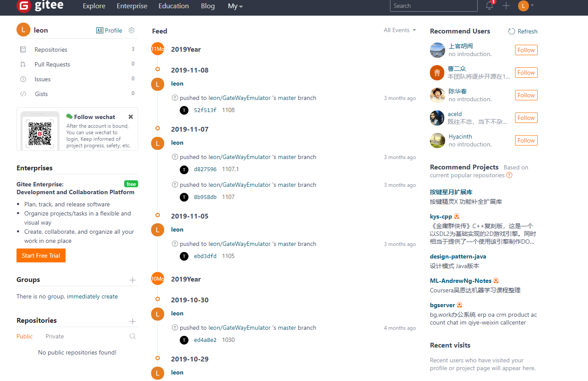Focus the Search input field
588x381 pixels.
pyautogui.click(x=433, y=6)
